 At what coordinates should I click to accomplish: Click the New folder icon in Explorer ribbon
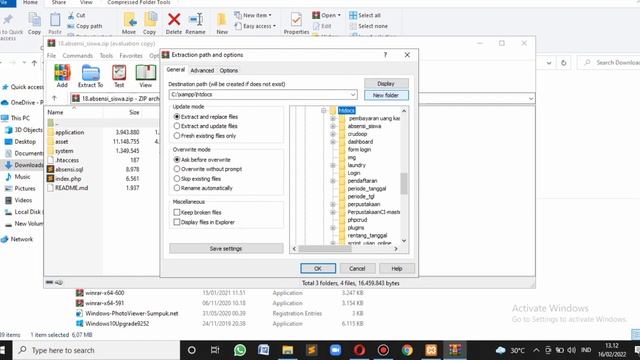pos(222,19)
